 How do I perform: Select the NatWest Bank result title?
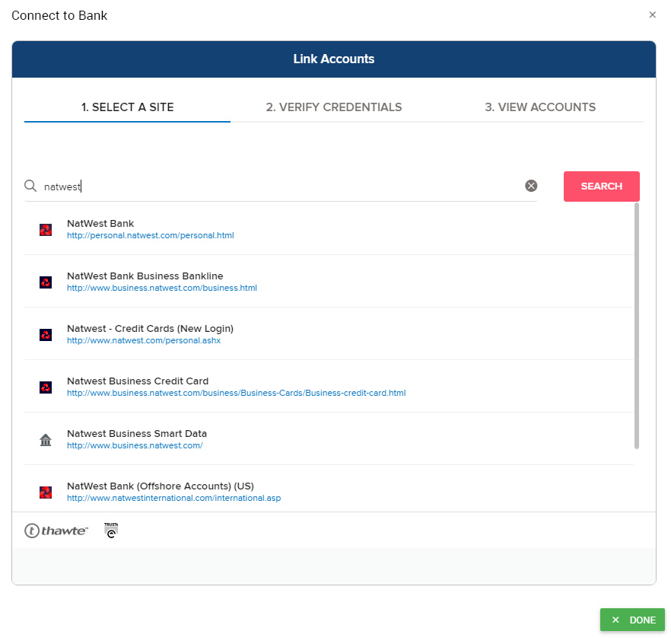click(100, 224)
